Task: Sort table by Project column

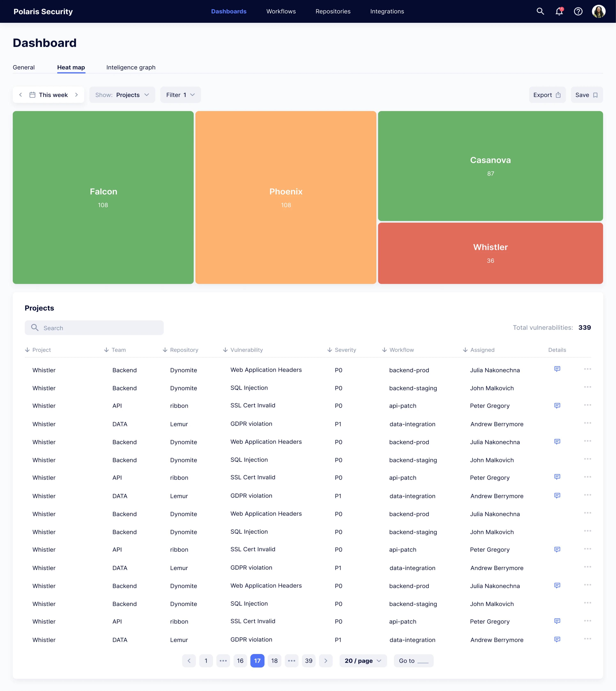Action: [x=38, y=350]
